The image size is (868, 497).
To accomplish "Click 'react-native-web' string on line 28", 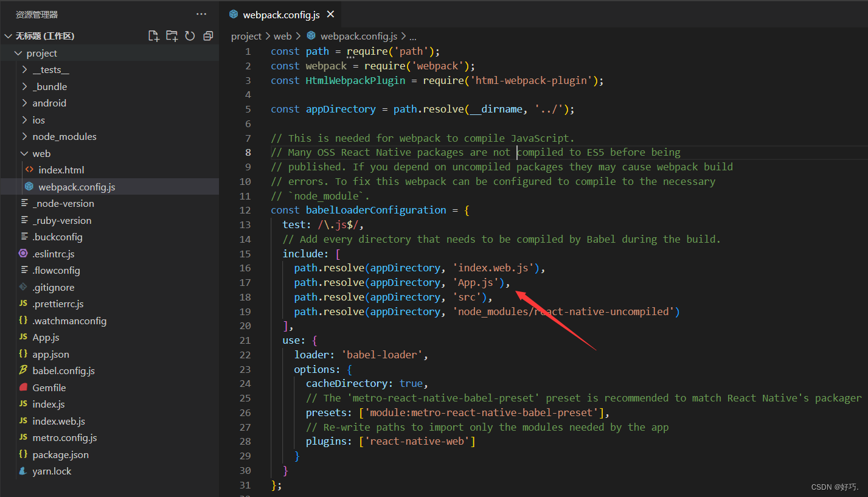I will (x=417, y=442).
